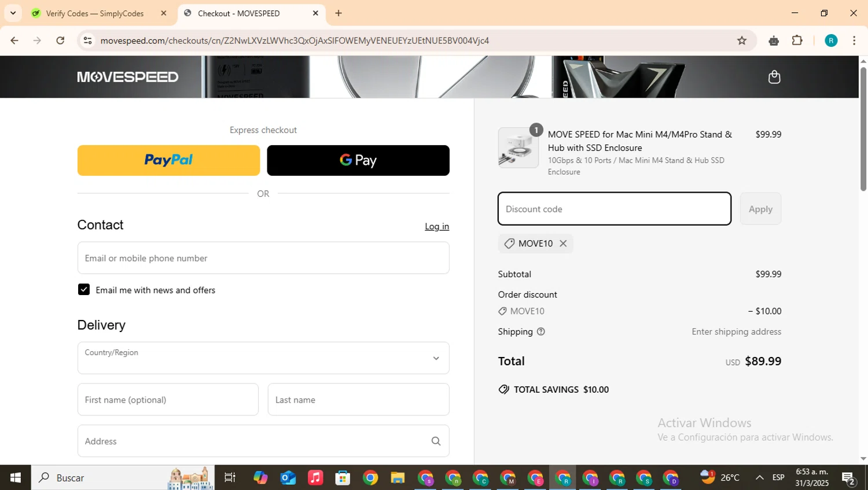Remove the MOVE10 discount code tag
Screen dimensions: 868x490
point(563,244)
